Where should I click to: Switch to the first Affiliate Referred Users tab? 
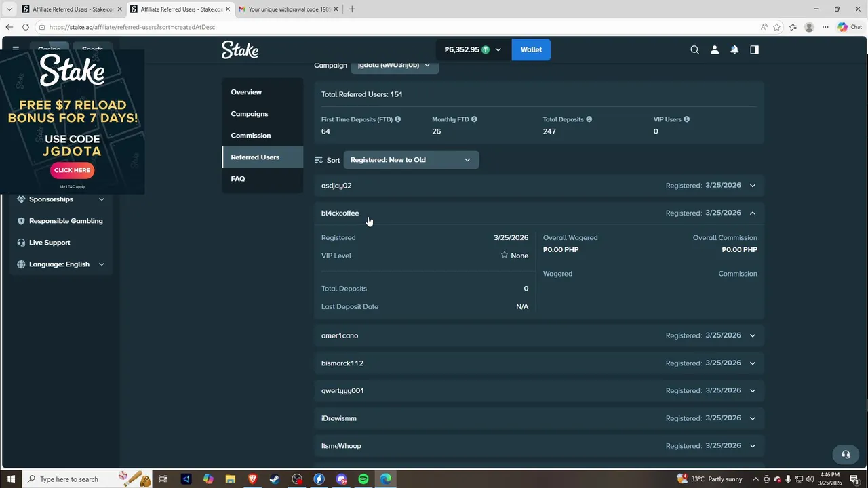click(x=71, y=9)
